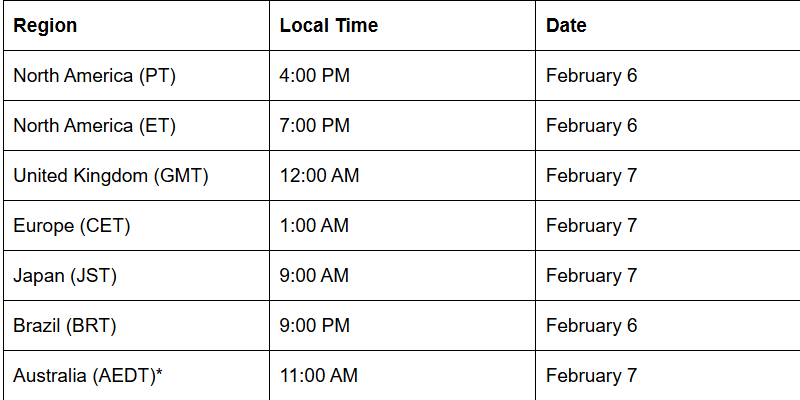
Task: Select the 4:00 PM time cell
Action: tap(314, 76)
